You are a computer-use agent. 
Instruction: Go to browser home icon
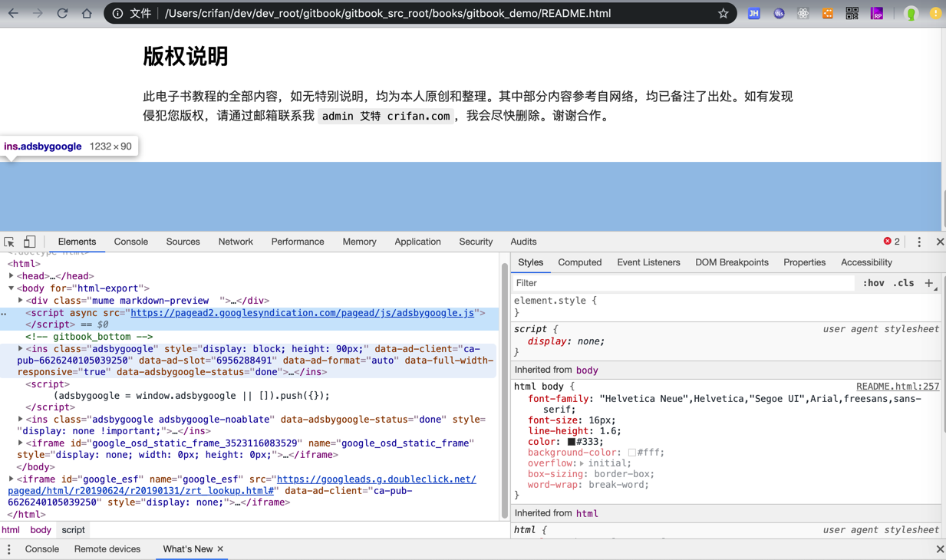click(x=87, y=13)
